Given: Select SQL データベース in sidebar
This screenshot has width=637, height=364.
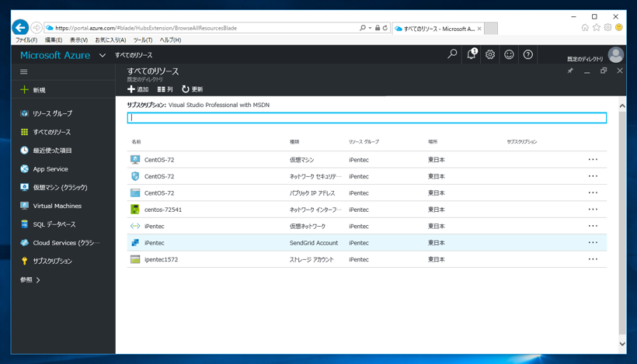Looking at the screenshot, I should [x=54, y=224].
